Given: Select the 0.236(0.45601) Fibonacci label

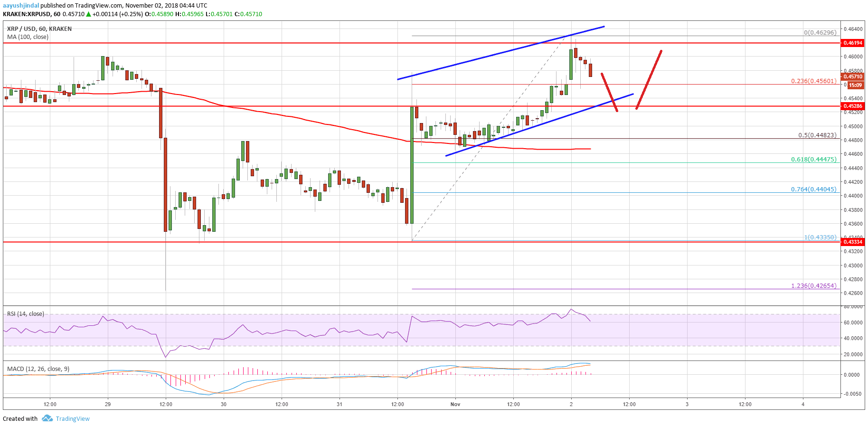Looking at the screenshot, I should click(814, 81).
